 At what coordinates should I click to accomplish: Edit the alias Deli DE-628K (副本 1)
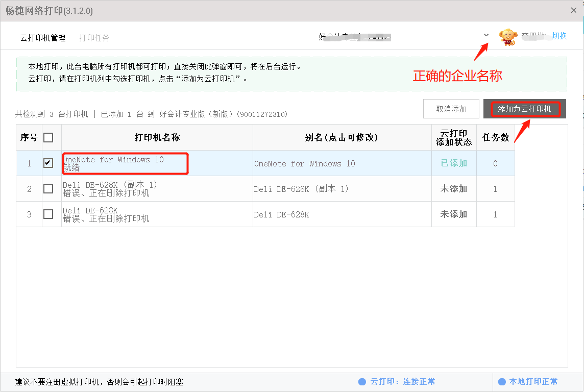tap(301, 189)
